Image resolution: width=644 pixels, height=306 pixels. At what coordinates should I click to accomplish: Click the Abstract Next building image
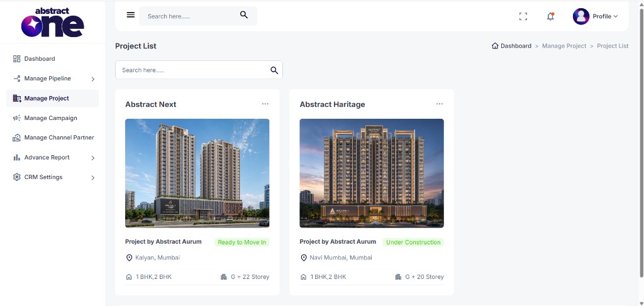click(197, 173)
